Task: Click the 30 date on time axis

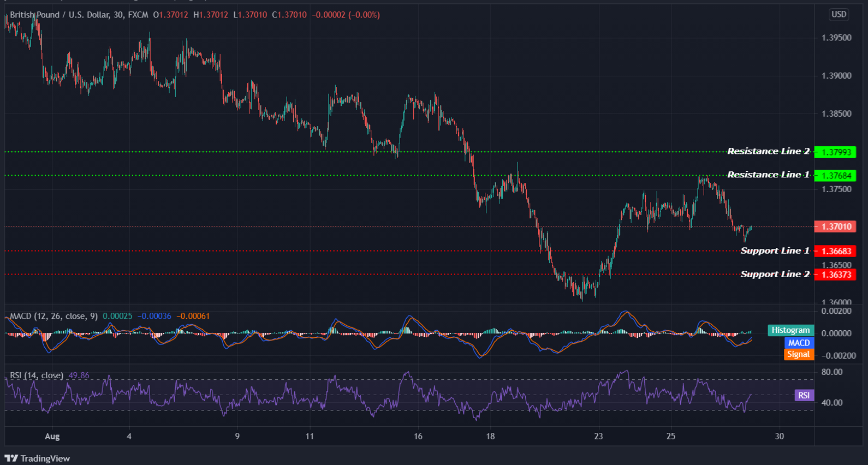Action: click(780, 436)
